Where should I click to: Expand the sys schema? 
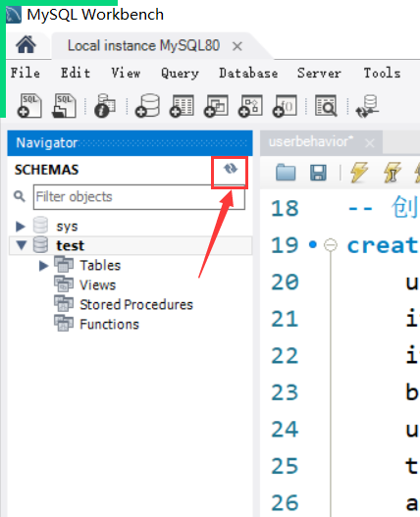(21, 227)
